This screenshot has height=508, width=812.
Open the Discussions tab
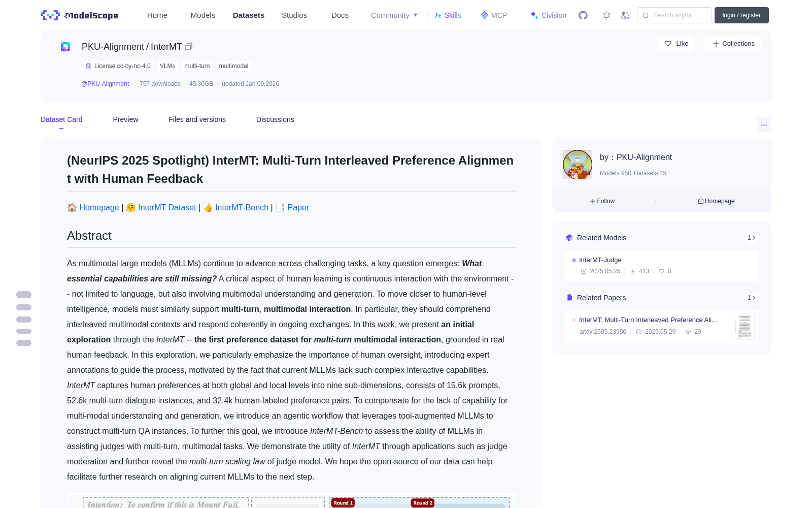275,119
